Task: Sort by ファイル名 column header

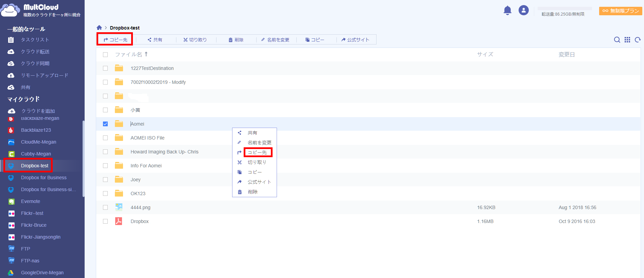Action: click(131, 54)
